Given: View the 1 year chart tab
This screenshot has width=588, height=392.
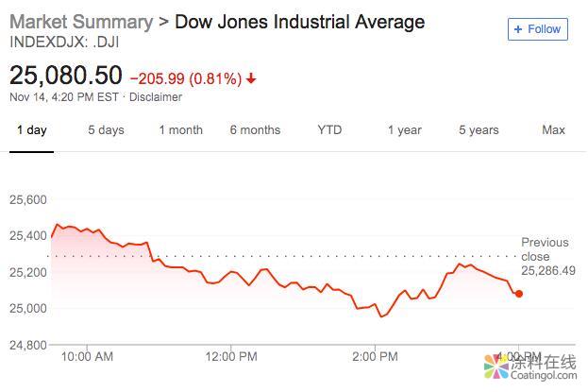Looking at the screenshot, I should [404, 130].
